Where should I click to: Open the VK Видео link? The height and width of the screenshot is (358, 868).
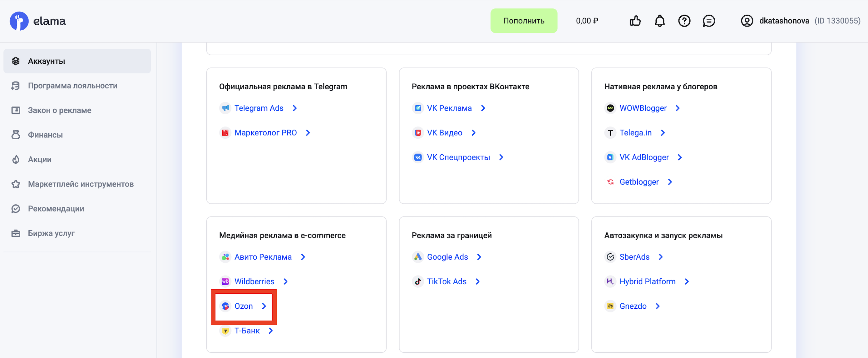tap(444, 133)
